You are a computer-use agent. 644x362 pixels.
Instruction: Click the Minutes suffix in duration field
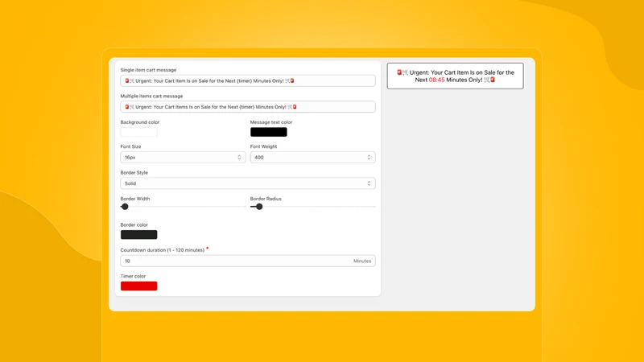coord(362,261)
